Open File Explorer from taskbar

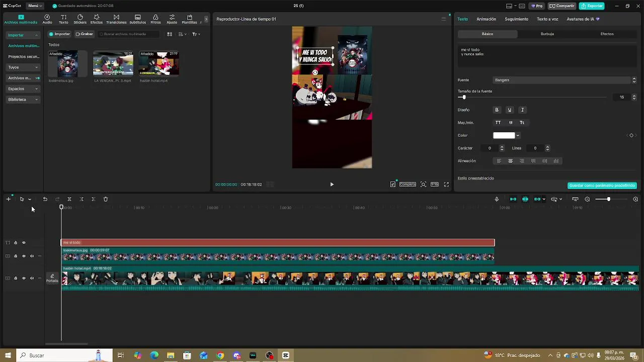(x=171, y=355)
